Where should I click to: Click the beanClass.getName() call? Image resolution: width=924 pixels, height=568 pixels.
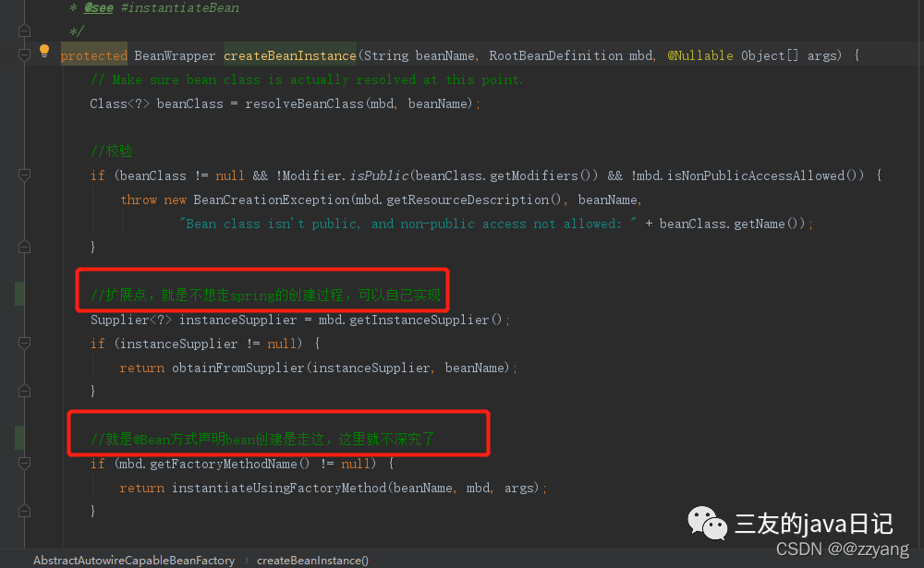tap(732, 224)
